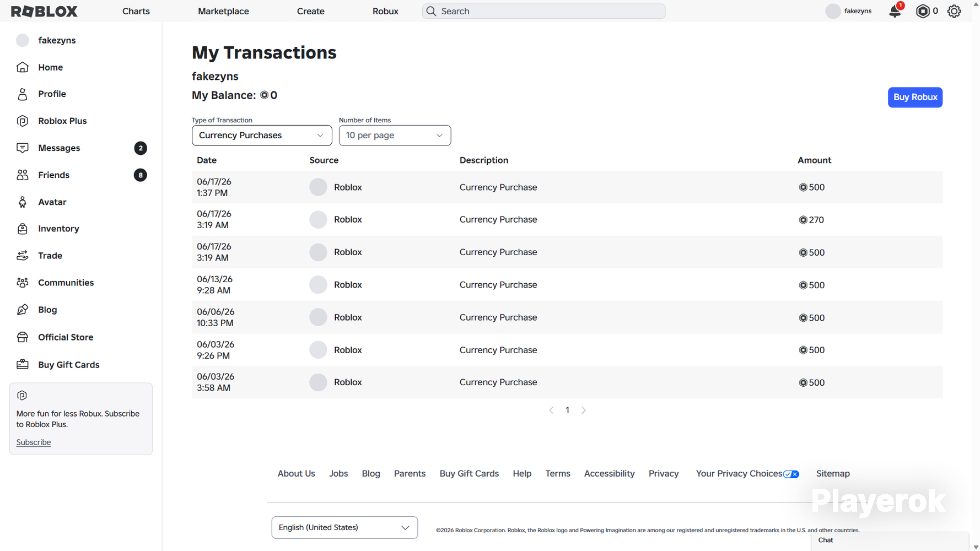Click the Date column header
980x551 pixels.
(x=207, y=160)
